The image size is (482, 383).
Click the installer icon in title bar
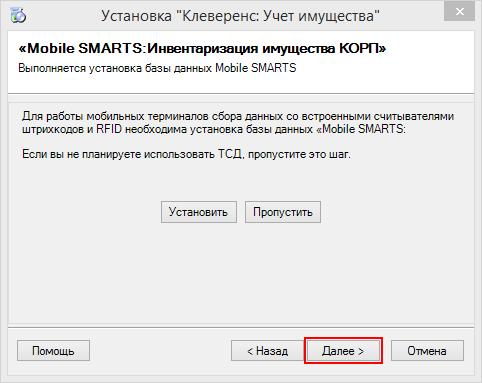pyautogui.click(x=18, y=15)
